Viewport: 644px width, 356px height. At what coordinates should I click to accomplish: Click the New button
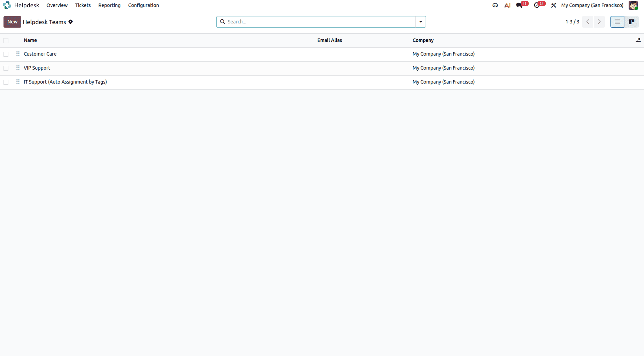pos(12,22)
